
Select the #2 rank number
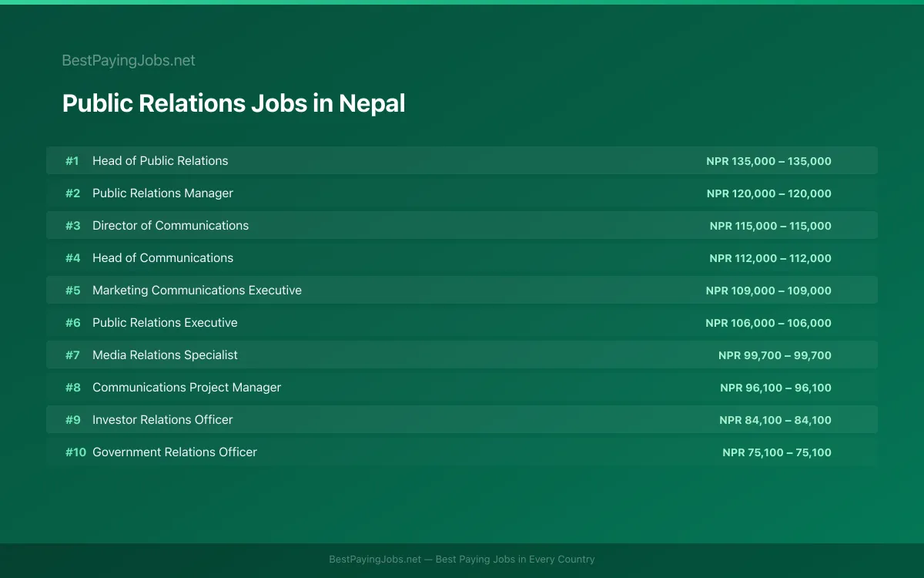pyautogui.click(x=72, y=193)
